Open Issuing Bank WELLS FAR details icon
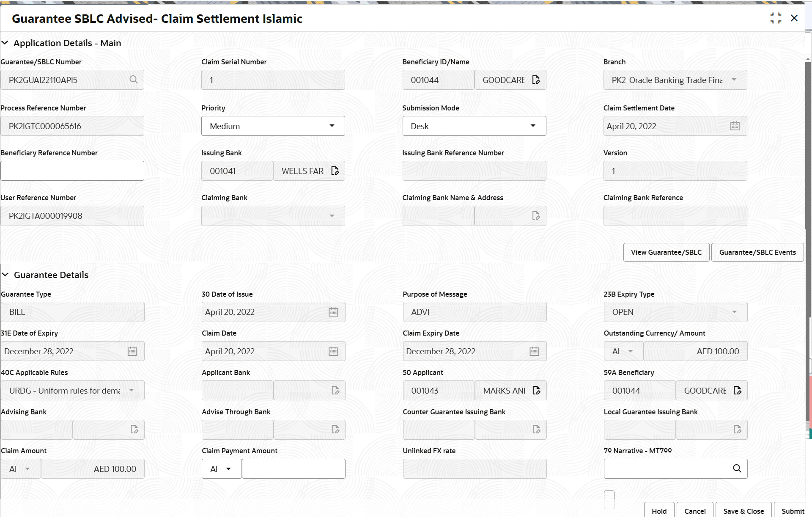 [x=335, y=171]
